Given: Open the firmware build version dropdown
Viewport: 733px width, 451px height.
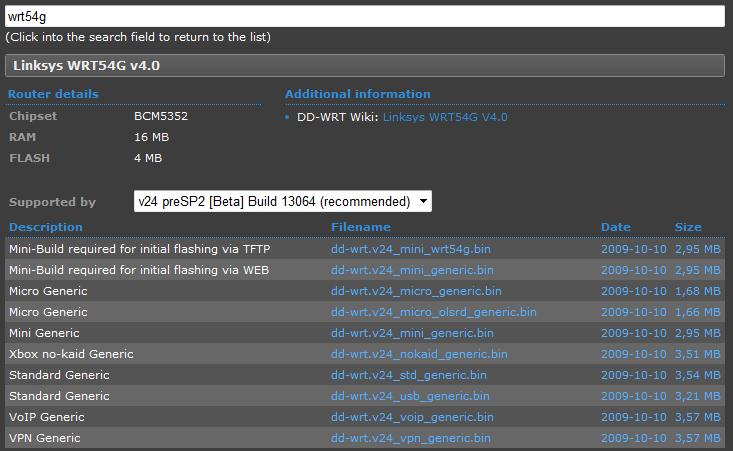Looking at the screenshot, I should pyautogui.click(x=283, y=201).
